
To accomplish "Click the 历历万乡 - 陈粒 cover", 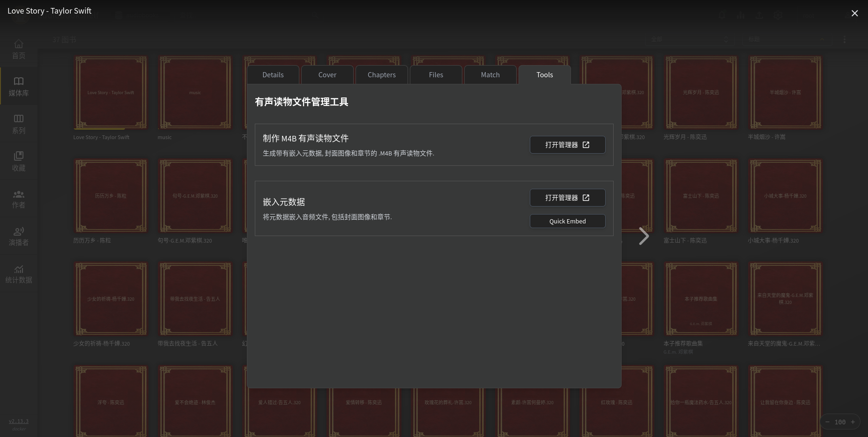I will (111, 196).
